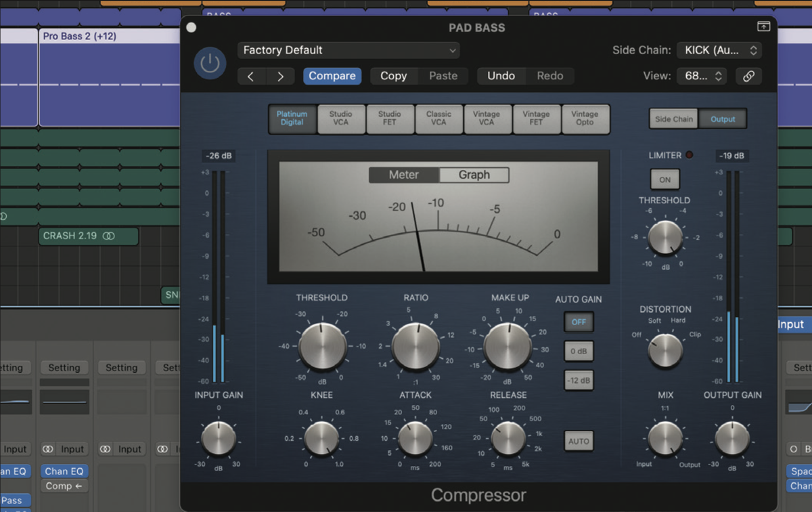Click the OUTPUT GAIN knob
The width and height of the screenshot is (812, 512).
pos(732,438)
